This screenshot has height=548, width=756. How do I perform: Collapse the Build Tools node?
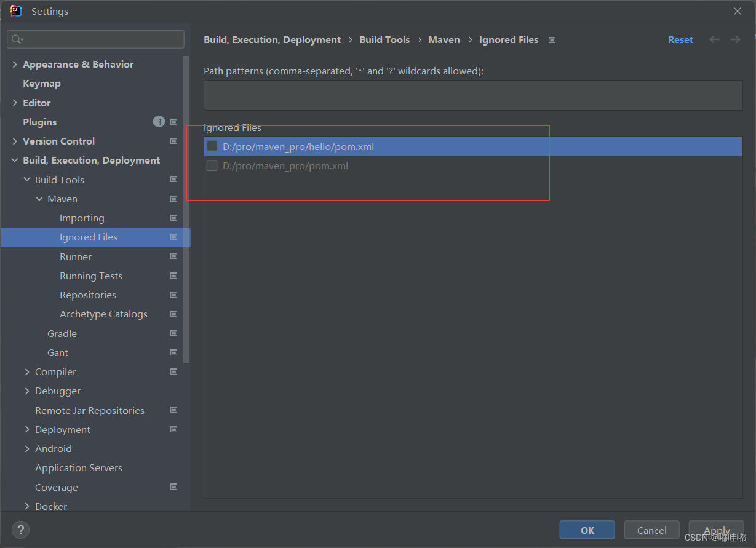coord(27,180)
